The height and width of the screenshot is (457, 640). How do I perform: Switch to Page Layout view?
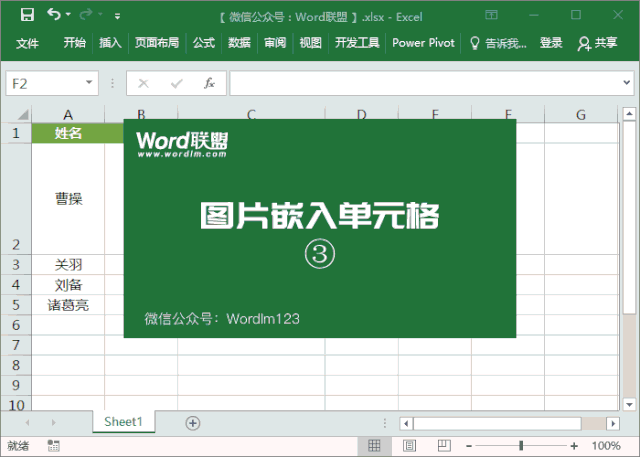409,446
